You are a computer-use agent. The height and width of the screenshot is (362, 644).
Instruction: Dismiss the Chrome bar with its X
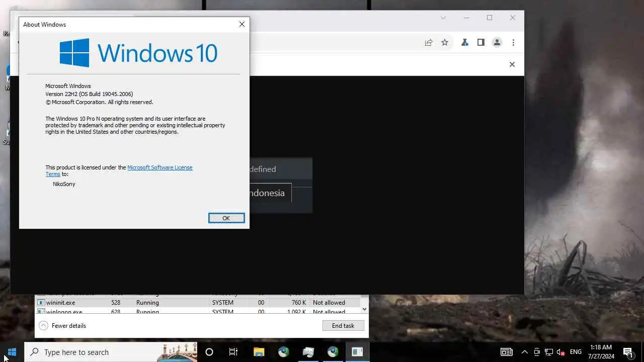tap(512, 64)
